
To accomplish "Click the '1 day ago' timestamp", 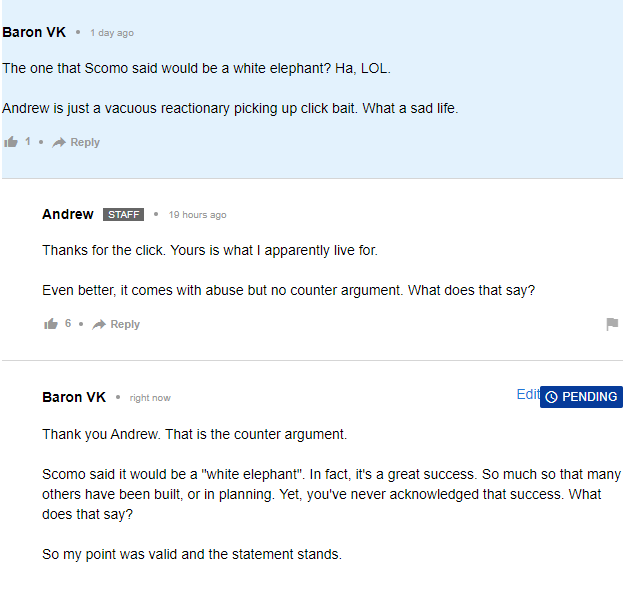I will pos(112,33).
